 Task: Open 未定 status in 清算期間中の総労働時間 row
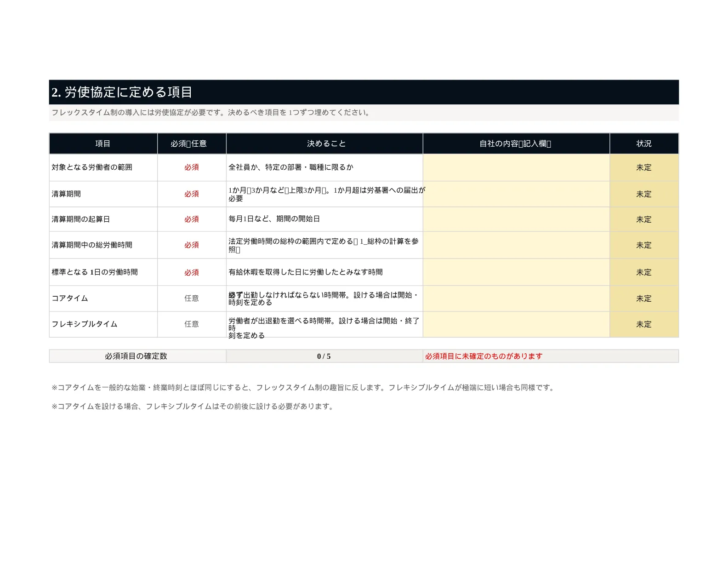click(644, 245)
